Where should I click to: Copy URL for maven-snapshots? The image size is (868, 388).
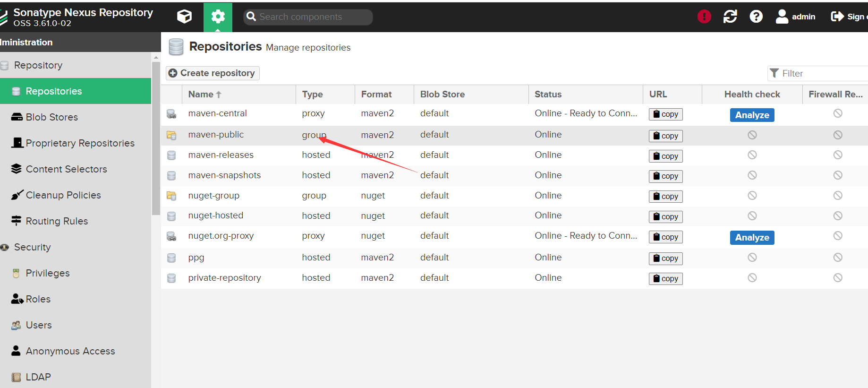tap(665, 176)
